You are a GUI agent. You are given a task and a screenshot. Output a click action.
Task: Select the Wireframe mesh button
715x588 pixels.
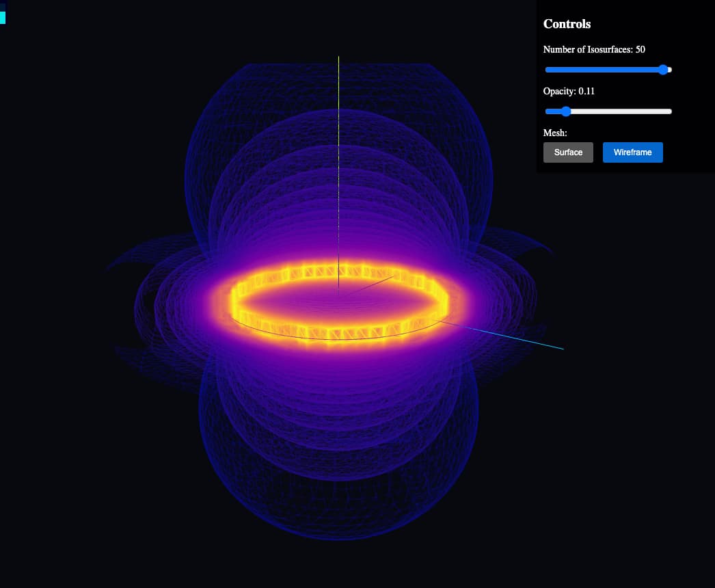pyautogui.click(x=632, y=152)
